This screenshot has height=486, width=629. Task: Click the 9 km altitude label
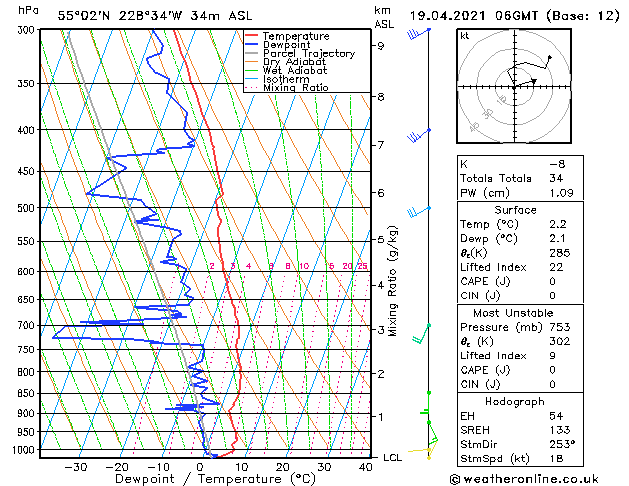coord(380,46)
